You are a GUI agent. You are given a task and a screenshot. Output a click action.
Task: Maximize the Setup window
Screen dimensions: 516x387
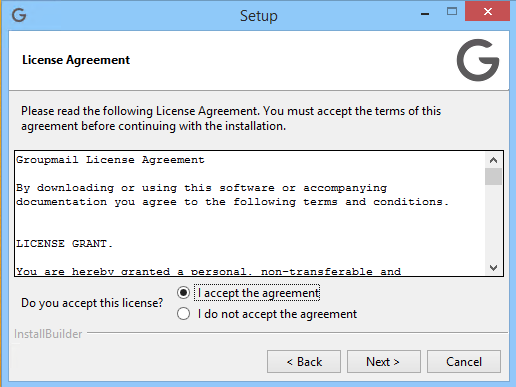(x=452, y=12)
